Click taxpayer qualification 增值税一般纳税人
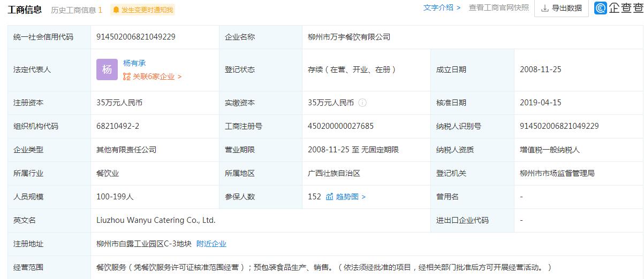644x279 pixels. click(550, 150)
